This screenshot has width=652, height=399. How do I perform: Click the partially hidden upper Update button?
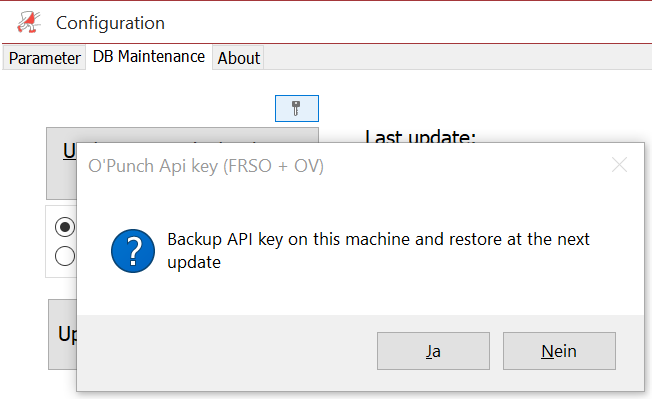coord(62,163)
